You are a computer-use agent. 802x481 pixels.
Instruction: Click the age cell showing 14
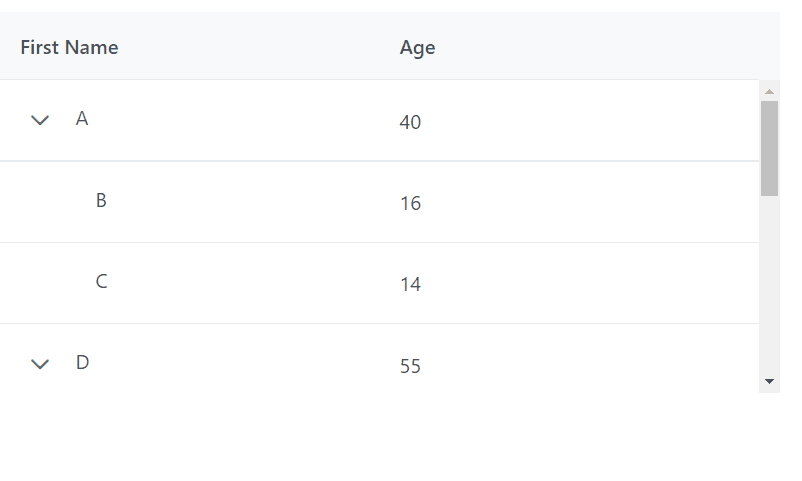point(410,284)
